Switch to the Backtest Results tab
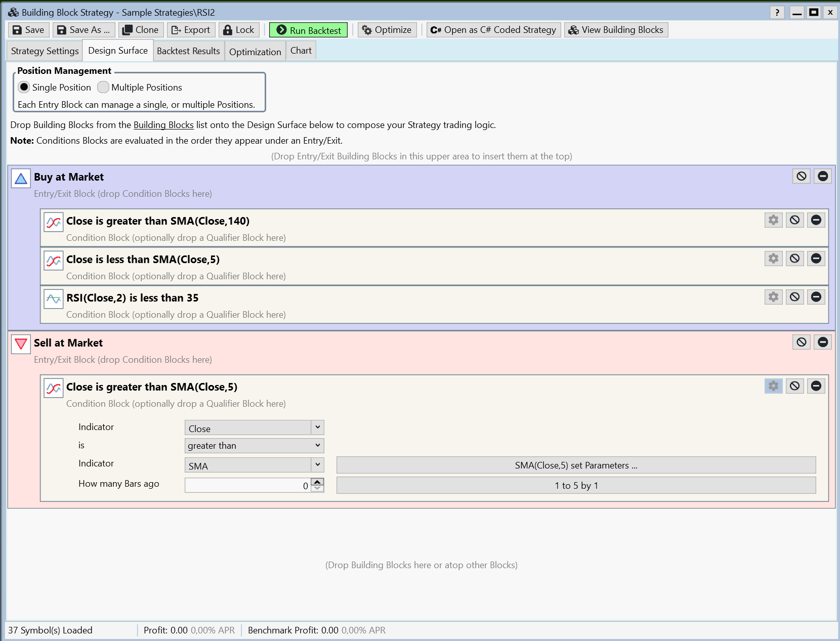Viewport: 840px width, 641px height. (x=188, y=51)
